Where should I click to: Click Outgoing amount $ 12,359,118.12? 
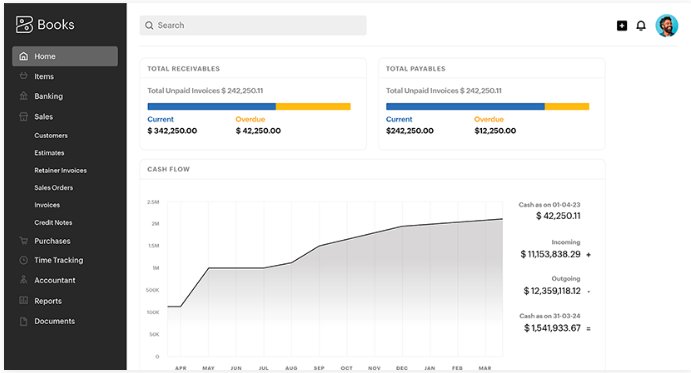point(552,291)
